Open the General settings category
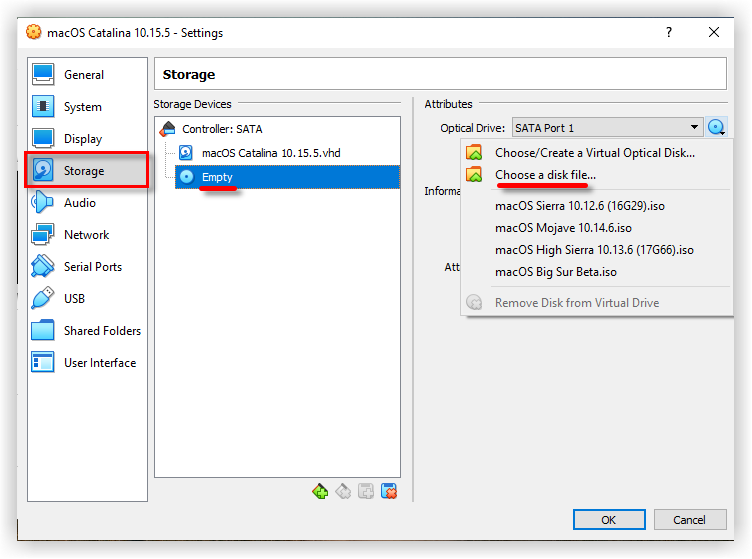The image size is (752, 559). tap(84, 75)
